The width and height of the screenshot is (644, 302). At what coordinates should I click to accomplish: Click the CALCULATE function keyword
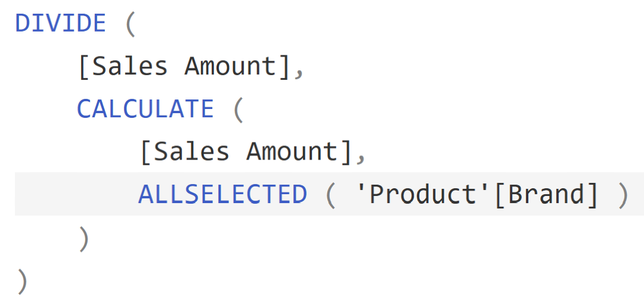click(145, 109)
